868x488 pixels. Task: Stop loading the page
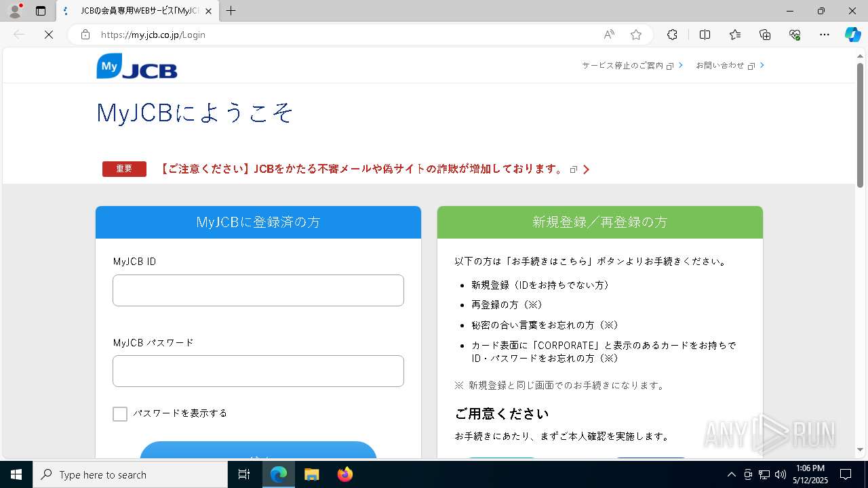(x=49, y=35)
